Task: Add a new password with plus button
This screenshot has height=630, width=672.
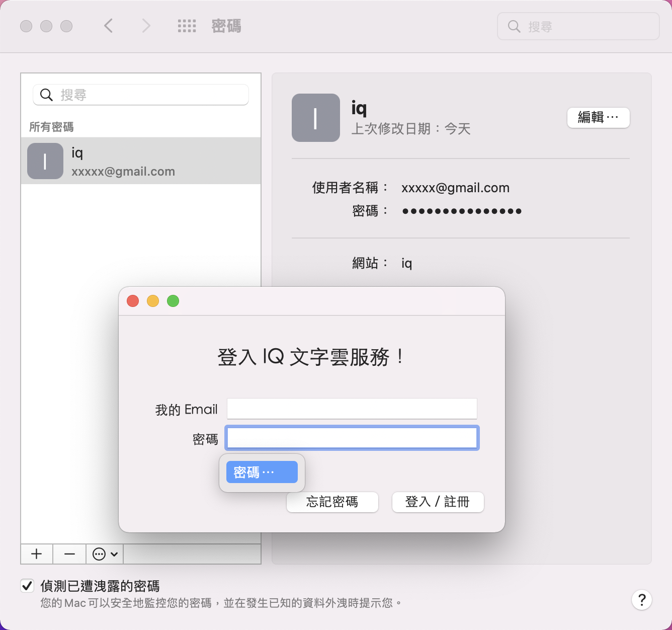Action: tap(37, 554)
